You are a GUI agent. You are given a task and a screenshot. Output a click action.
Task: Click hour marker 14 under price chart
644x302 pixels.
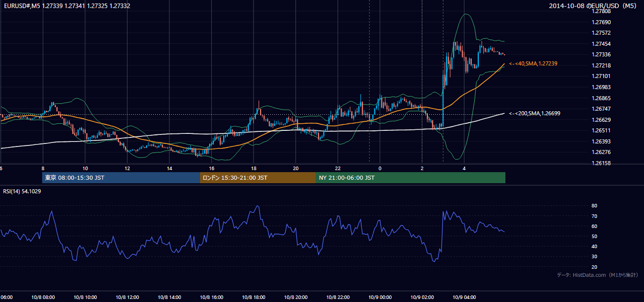[x=169, y=169]
